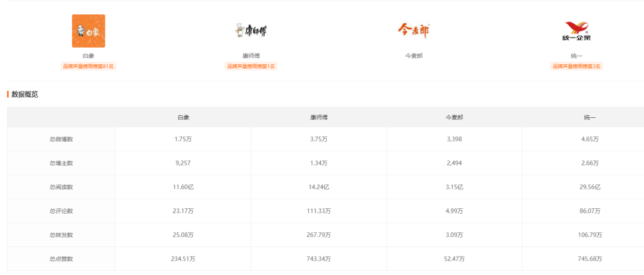Screen dimensions: 644x275
Task: Click the 4.99万 value cell
Action: (454, 211)
